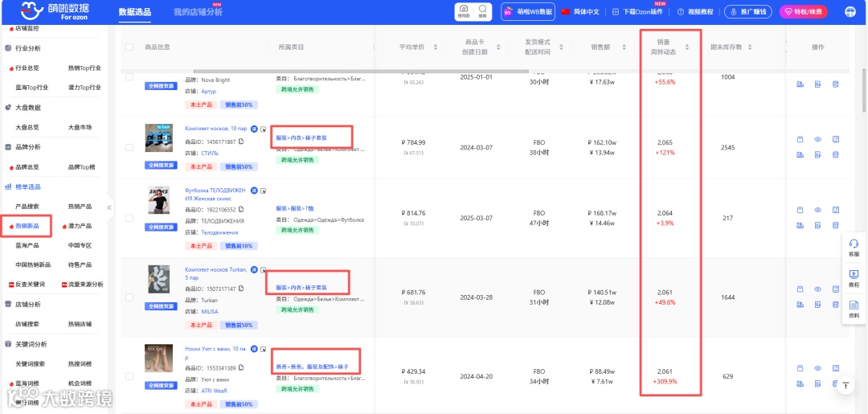Sort the table by 发货模式配送时间 column
This screenshot has height=414, width=868.
coord(561,47)
